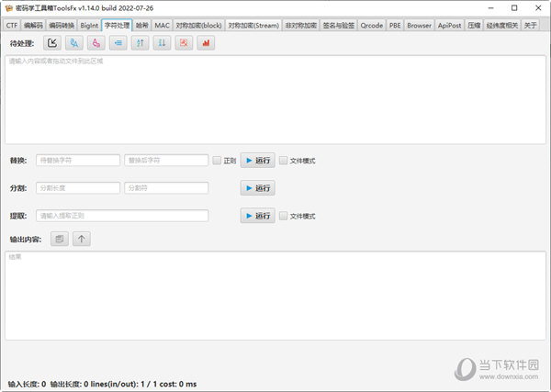The image size is (551, 392).
Task: Switch to the 编解码 tab
Action: click(33, 26)
